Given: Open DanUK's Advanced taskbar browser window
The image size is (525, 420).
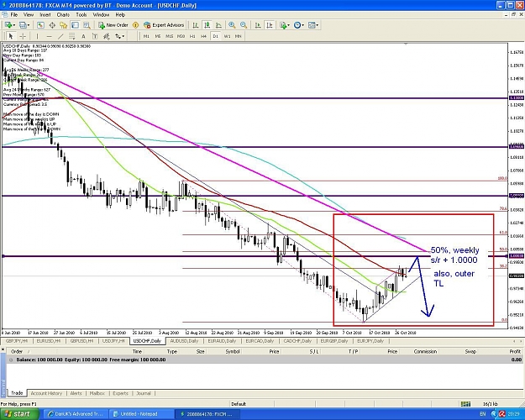Looking at the screenshot, I should pos(76,414).
